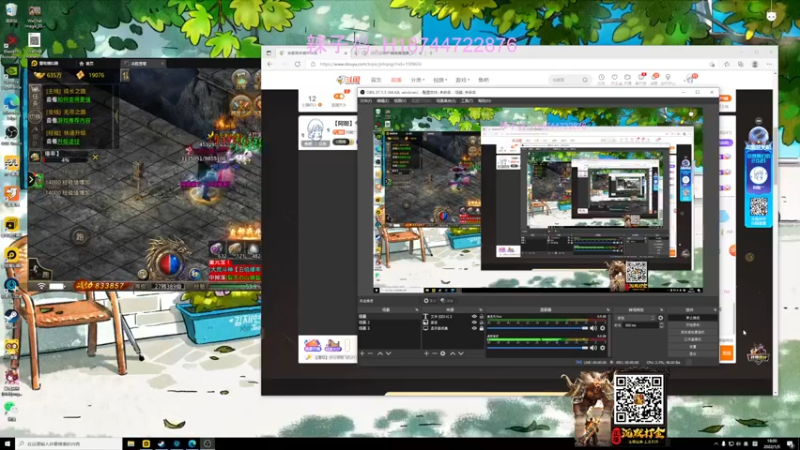The width and height of the screenshot is (800, 450).
Task: Move the OBS scene down
Action: tap(389, 353)
